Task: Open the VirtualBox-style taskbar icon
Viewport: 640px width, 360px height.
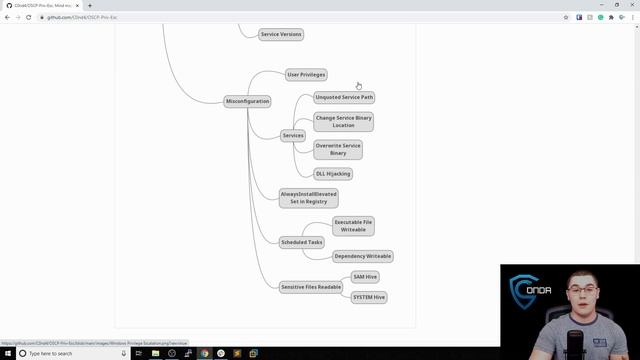Action: coord(253,353)
